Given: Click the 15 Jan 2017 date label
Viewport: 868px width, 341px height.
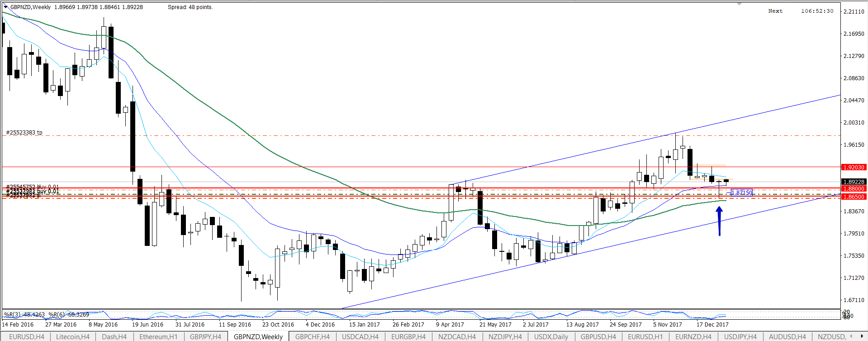Looking at the screenshot, I should coord(365,325).
